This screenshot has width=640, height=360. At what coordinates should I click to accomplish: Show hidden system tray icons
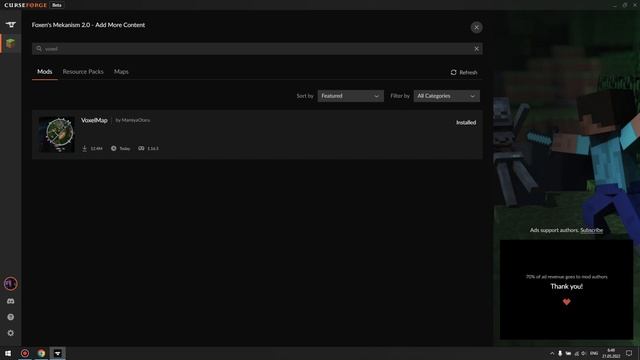click(x=552, y=353)
